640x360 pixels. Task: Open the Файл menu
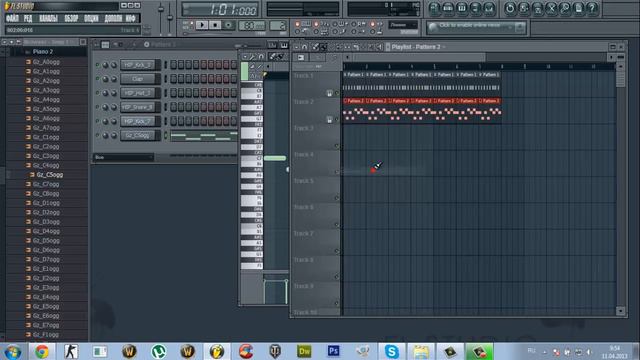[12, 18]
